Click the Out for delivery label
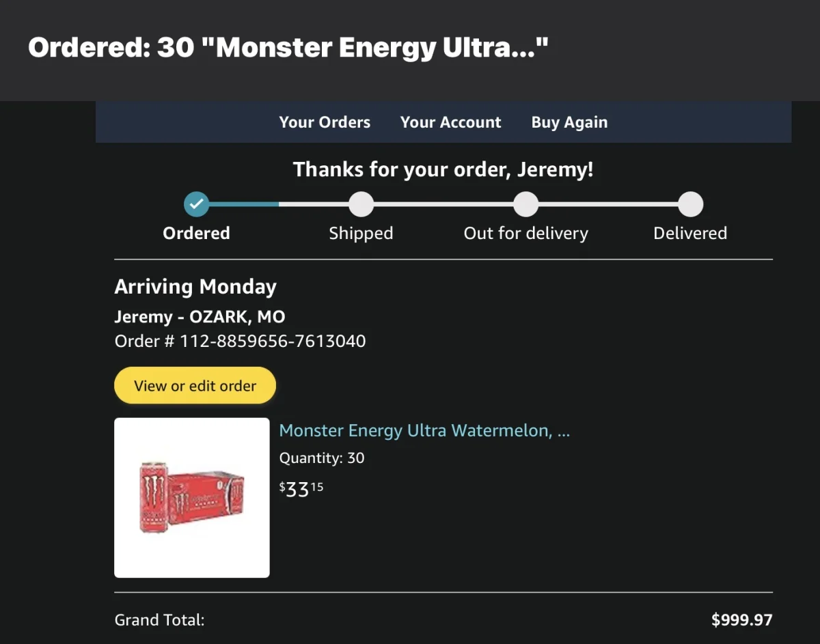820x644 pixels. tap(525, 234)
